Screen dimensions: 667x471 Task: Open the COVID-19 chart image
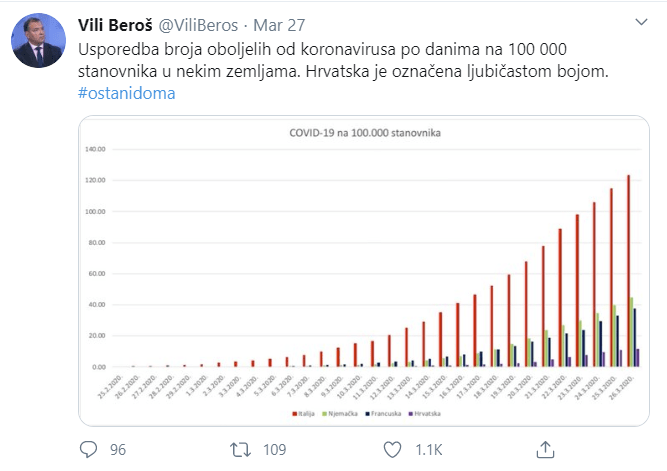364,271
